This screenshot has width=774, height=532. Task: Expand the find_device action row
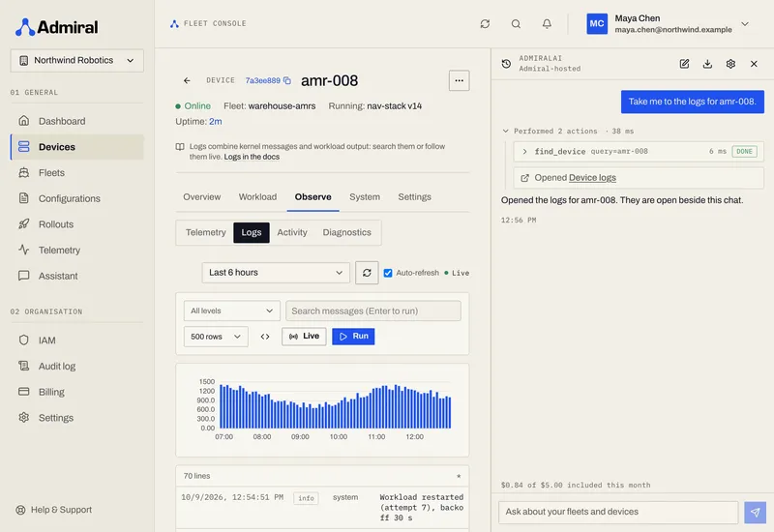click(639, 152)
